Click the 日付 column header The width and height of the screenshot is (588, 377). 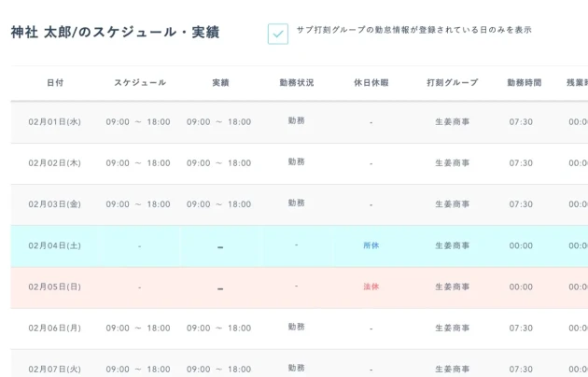pyautogui.click(x=56, y=83)
